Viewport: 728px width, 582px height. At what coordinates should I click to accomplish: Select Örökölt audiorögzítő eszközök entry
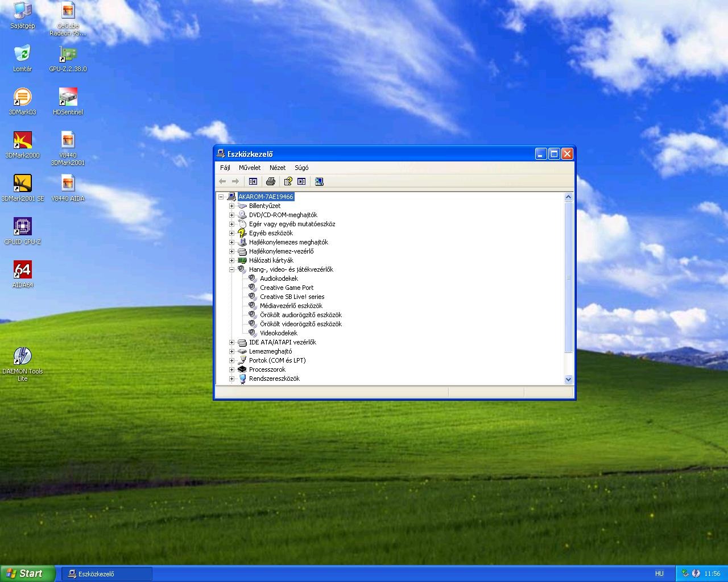point(301,315)
